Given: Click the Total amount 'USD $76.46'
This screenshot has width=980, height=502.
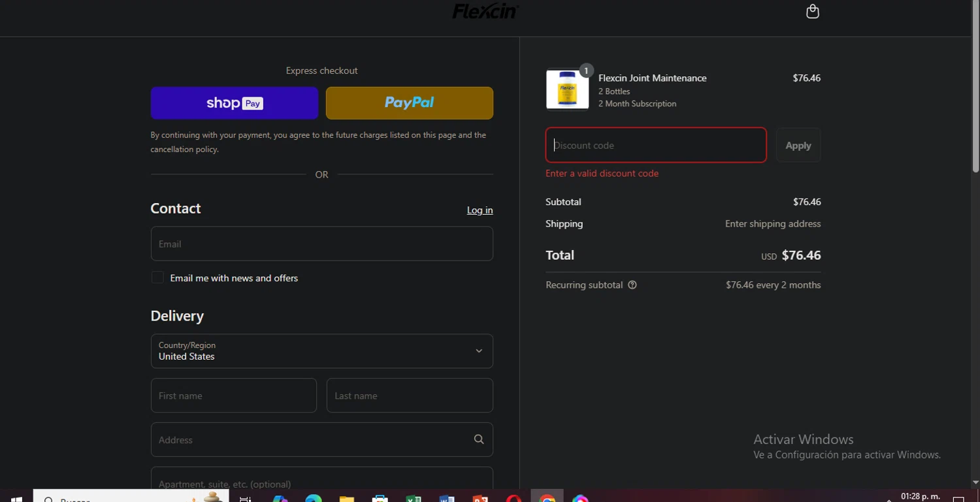Looking at the screenshot, I should point(791,255).
